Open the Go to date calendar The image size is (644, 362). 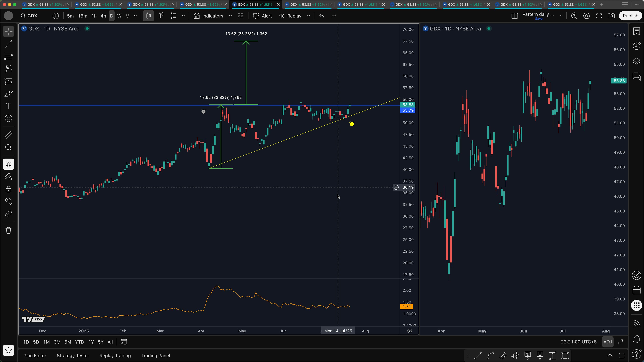click(124, 342)
